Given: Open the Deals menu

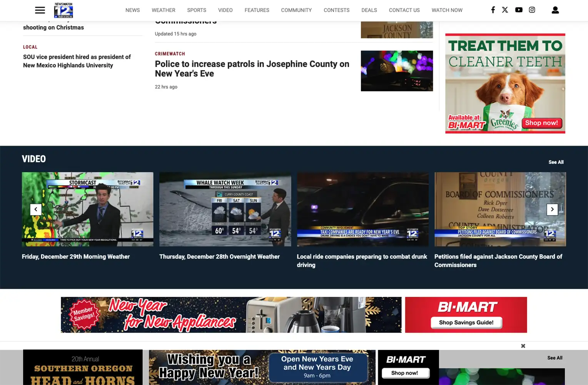Looking at the screenshot, I should click(369, 10).
